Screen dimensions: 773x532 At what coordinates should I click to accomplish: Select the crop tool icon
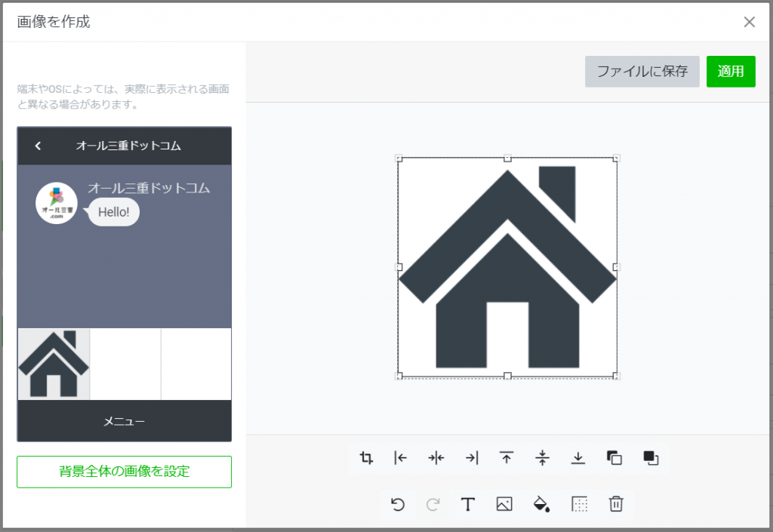[367, 457]
